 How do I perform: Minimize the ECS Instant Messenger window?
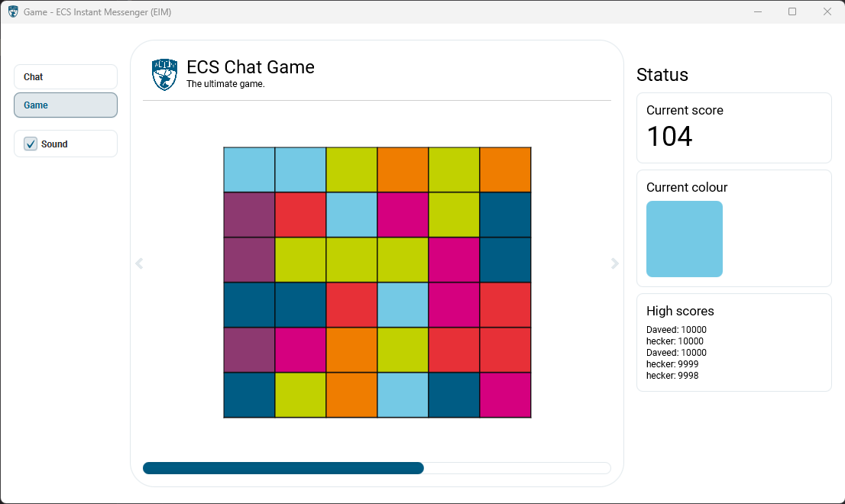(758, 11)
